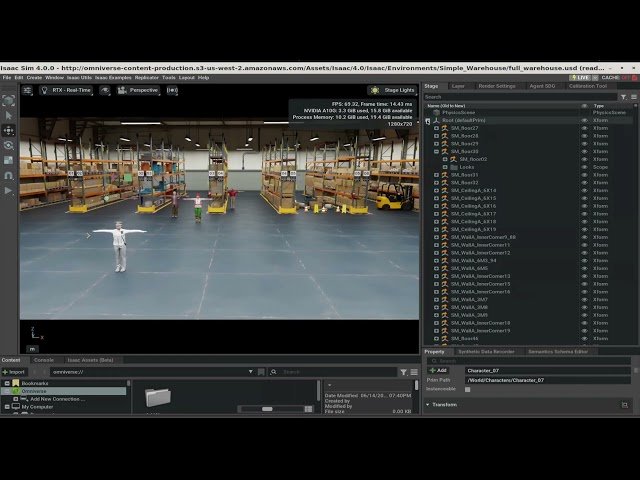Activate the Move gizmo tool
This screenshot has width=640, height=480.
pyautogui.click(x=9, y=131)
